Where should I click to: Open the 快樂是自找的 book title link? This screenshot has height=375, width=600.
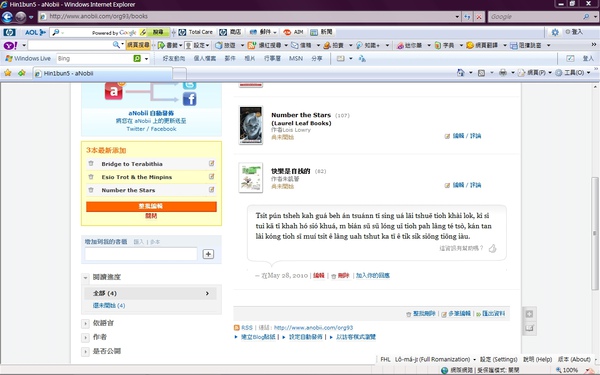pyautogui.click(x=290, y=171)
